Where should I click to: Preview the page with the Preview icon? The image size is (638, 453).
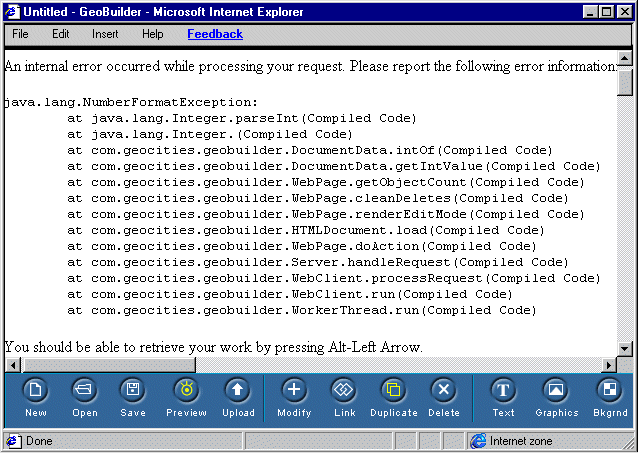(186, 390)
